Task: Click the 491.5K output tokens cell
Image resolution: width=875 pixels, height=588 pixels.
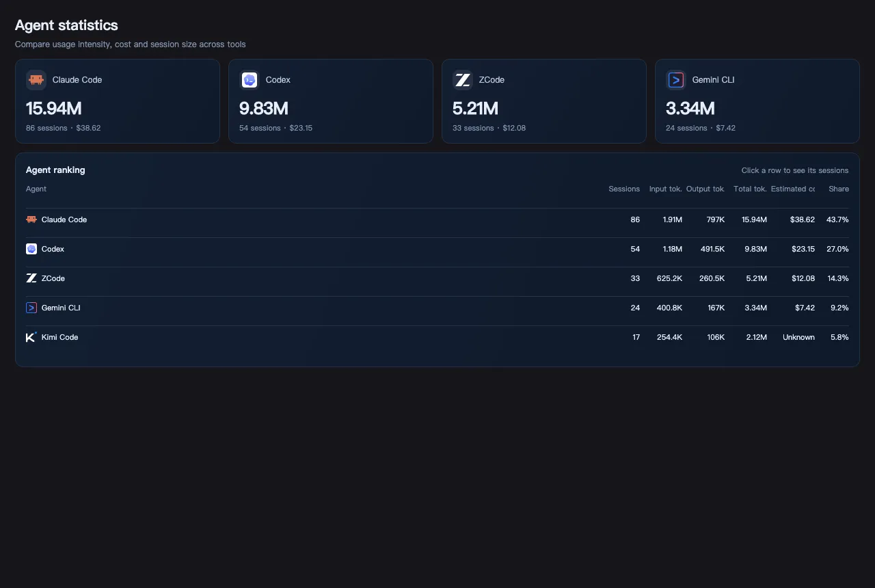Action: point(712,249)
